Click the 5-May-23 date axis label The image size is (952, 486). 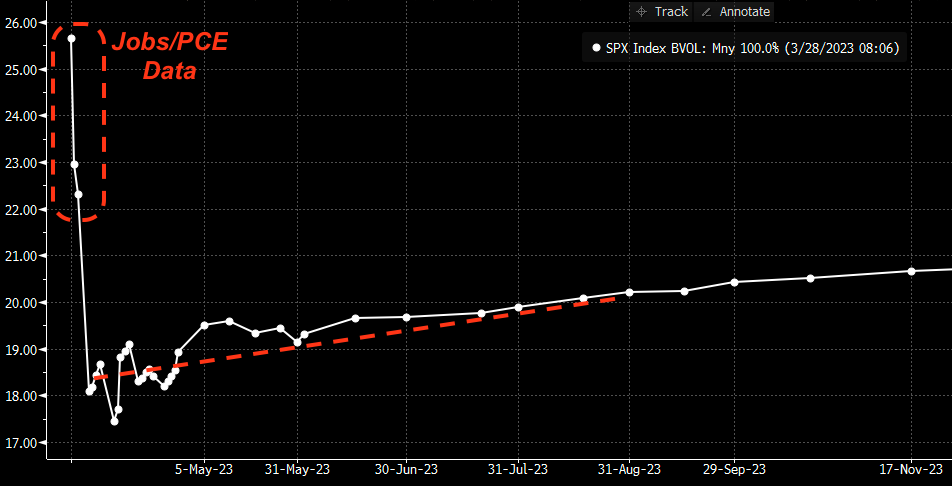204,469
